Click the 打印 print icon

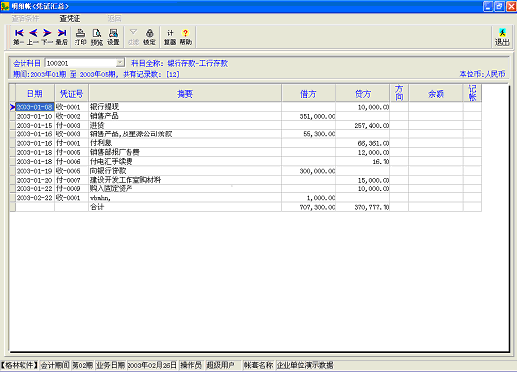80,37
